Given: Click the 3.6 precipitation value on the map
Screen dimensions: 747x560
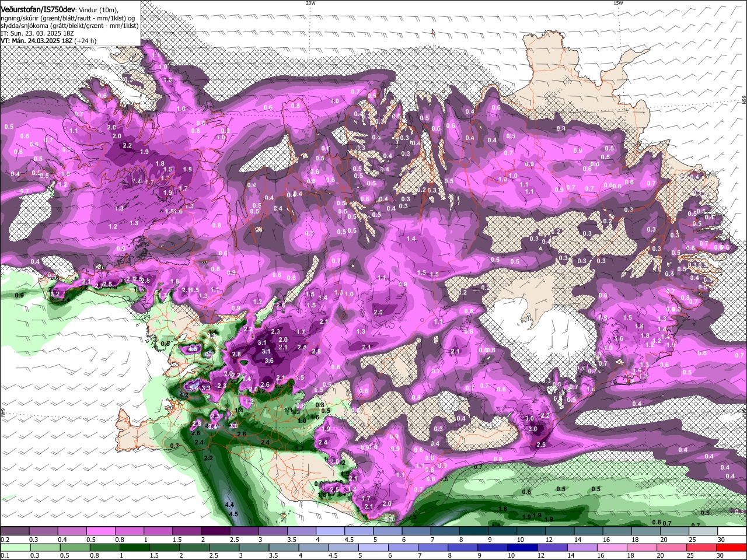Looking at the screenshot, I should (x=269, y=361).
